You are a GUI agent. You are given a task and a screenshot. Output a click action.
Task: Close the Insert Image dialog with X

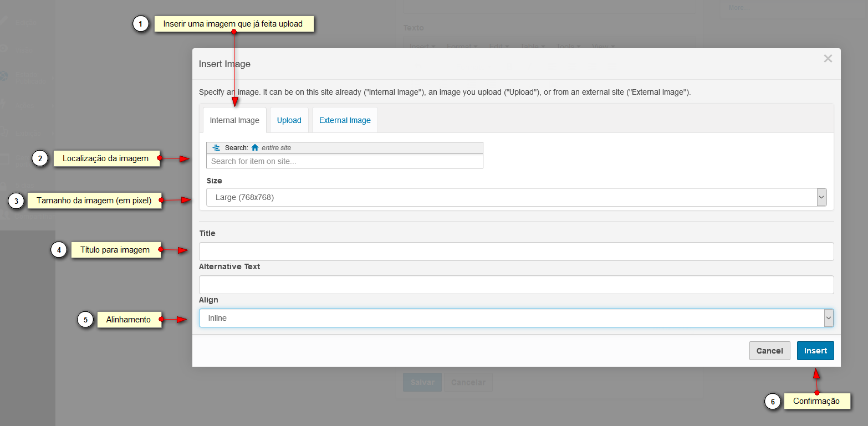point(828,59)
